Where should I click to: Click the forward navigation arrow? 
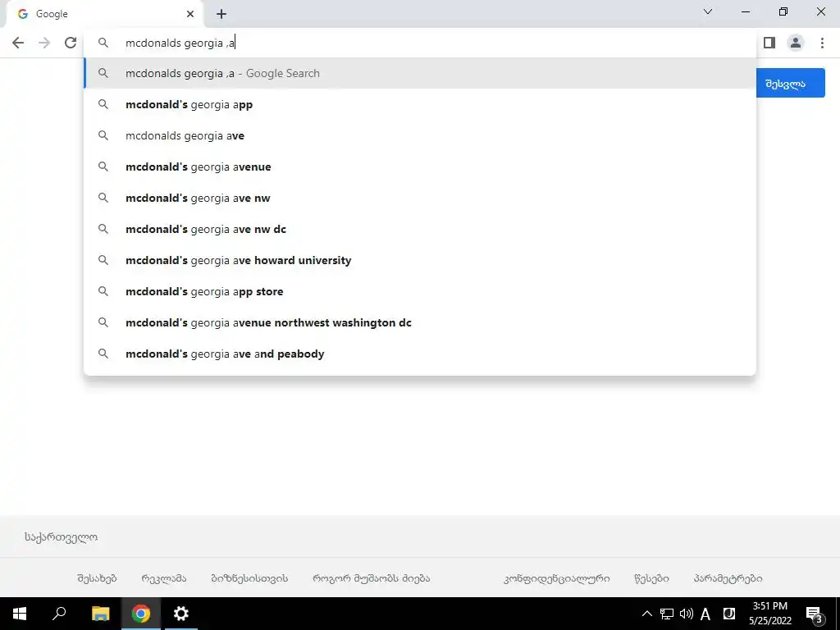click(x=44, y=43)
